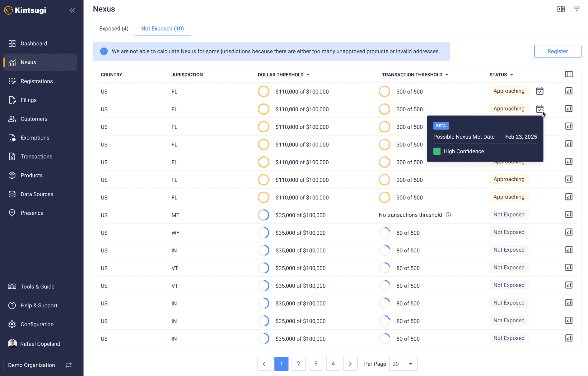Image resolution: width=588 pixels, height=376 pixels.
Task: Open the Per Page 20 dropdown
Action: click(403, 364)
